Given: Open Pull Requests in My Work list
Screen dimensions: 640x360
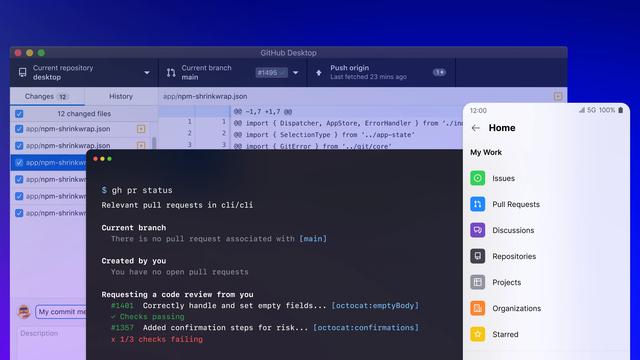Looking at the screenshot, I should [x=516, y=204].
